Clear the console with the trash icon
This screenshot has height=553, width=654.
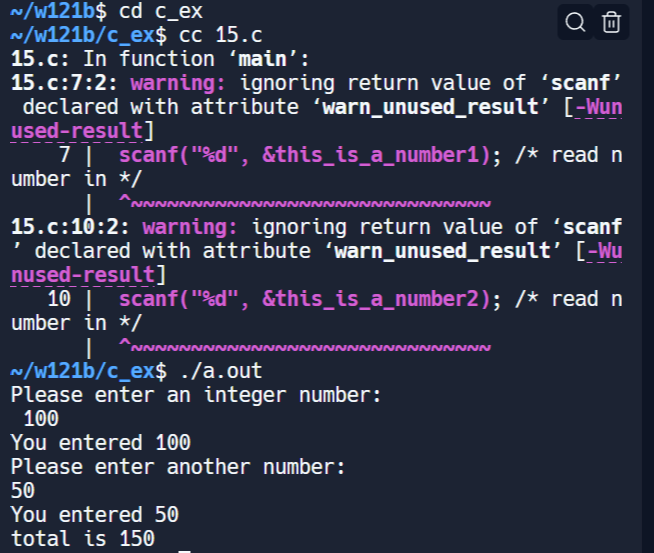(611, 22)
